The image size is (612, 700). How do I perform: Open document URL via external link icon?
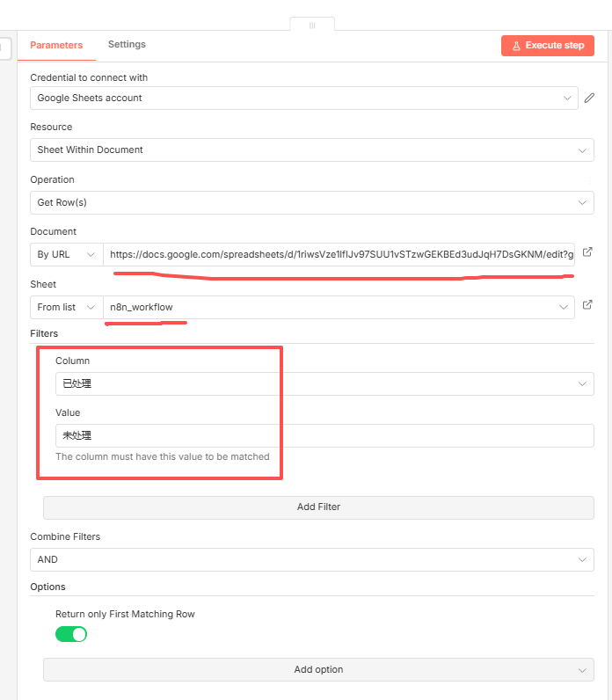588,253
